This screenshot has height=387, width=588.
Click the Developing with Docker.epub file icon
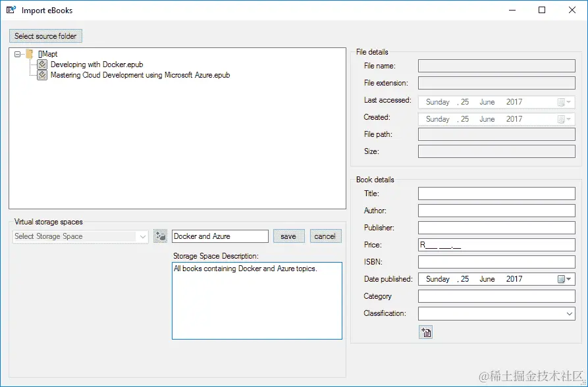(x=42, y=64)
